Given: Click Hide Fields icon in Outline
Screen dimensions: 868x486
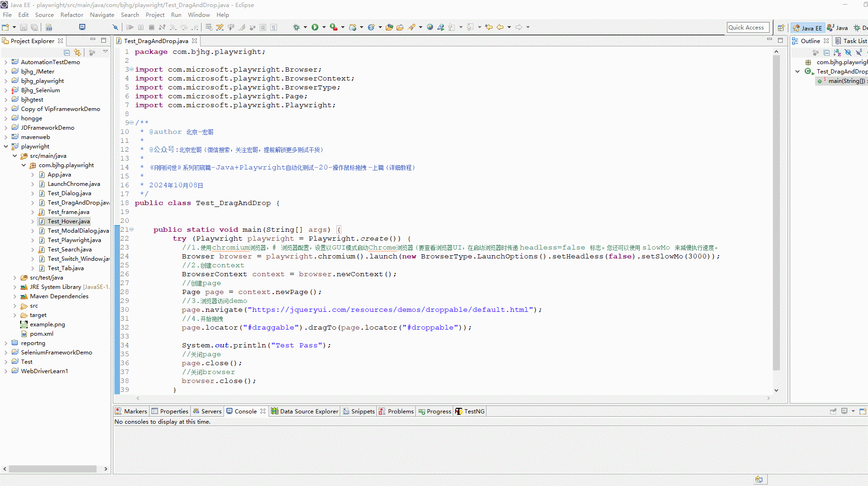Looking at the screenshot, I should pyautogui.click(x=848, y=52).
